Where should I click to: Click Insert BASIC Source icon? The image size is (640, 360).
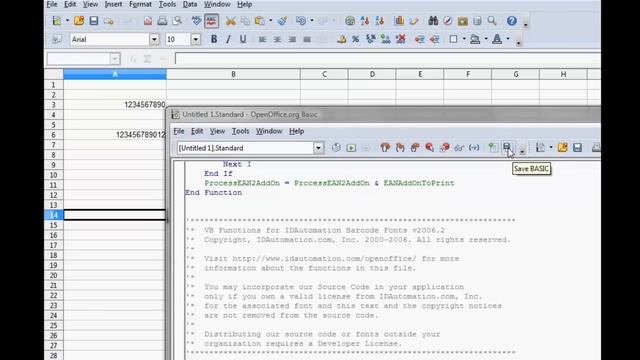pos(493,148)
